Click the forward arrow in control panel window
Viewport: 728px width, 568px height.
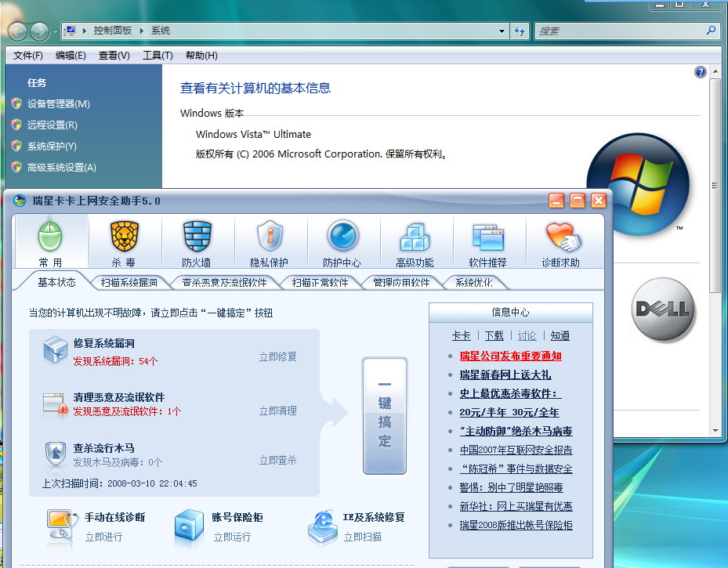click(x=39, y=31)
